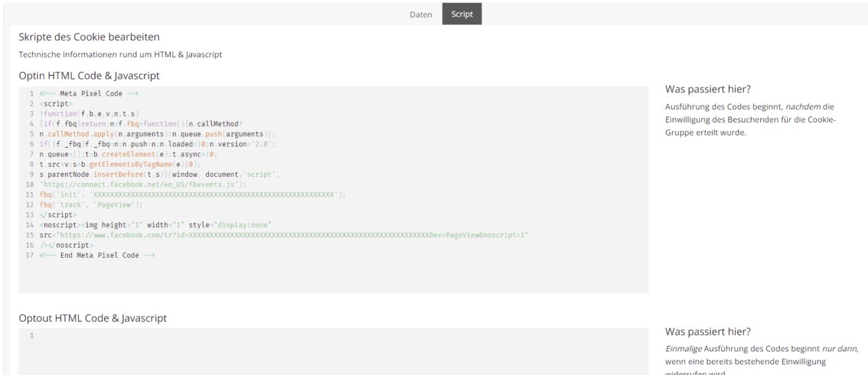Click the !function(f,b,e,v,n,t,s) code line

pos(89,114)
